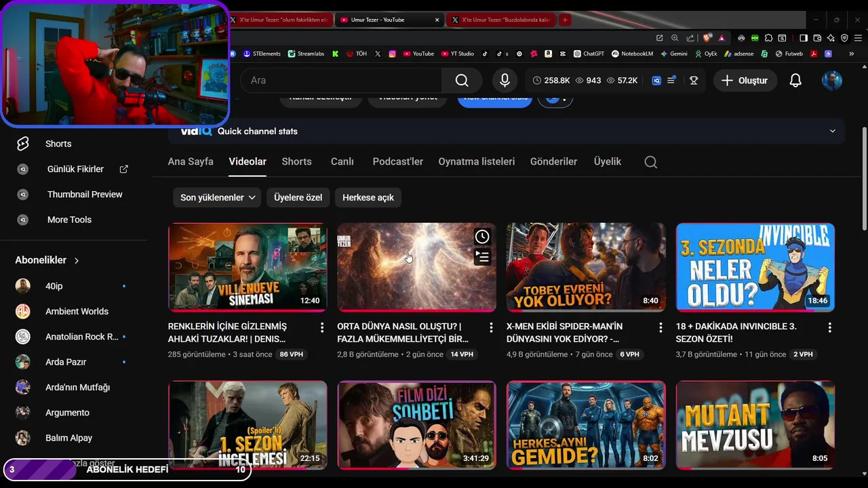Select the Videolar channel tab
Image resolution: width=868 pixels, height=488 pixels.
click(248, 161)
